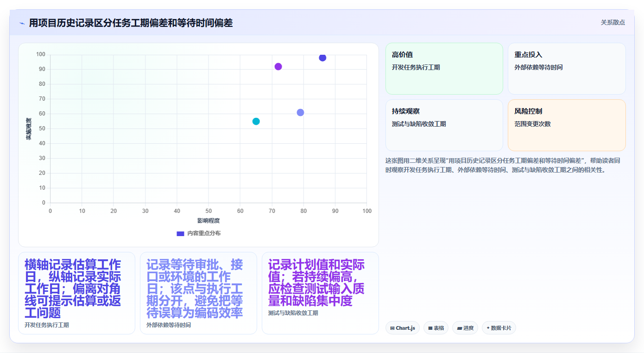Open the 风险控制 card

tap(567, 125)
